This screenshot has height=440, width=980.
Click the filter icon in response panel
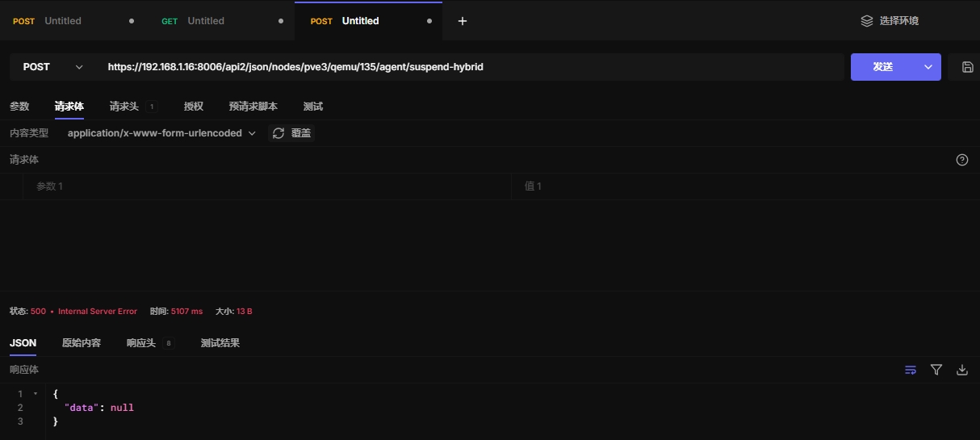pyautogui.click(x=936, y=370)
